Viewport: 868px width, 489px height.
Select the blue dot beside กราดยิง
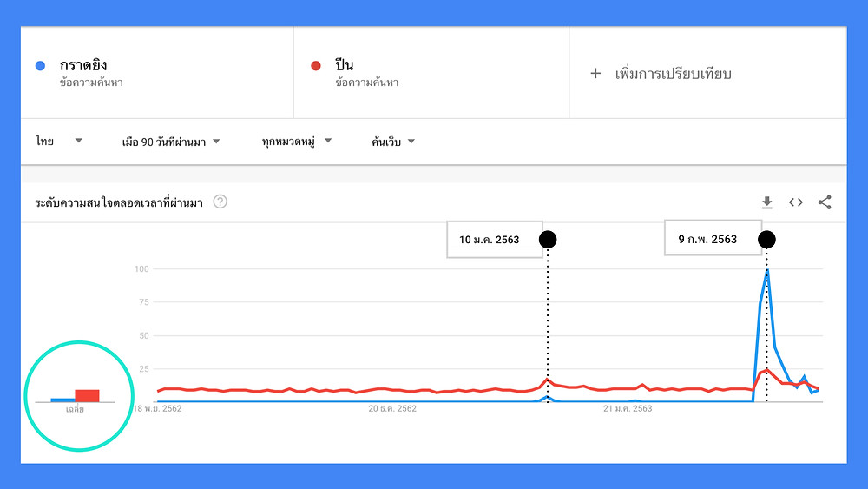coord(40,66)
